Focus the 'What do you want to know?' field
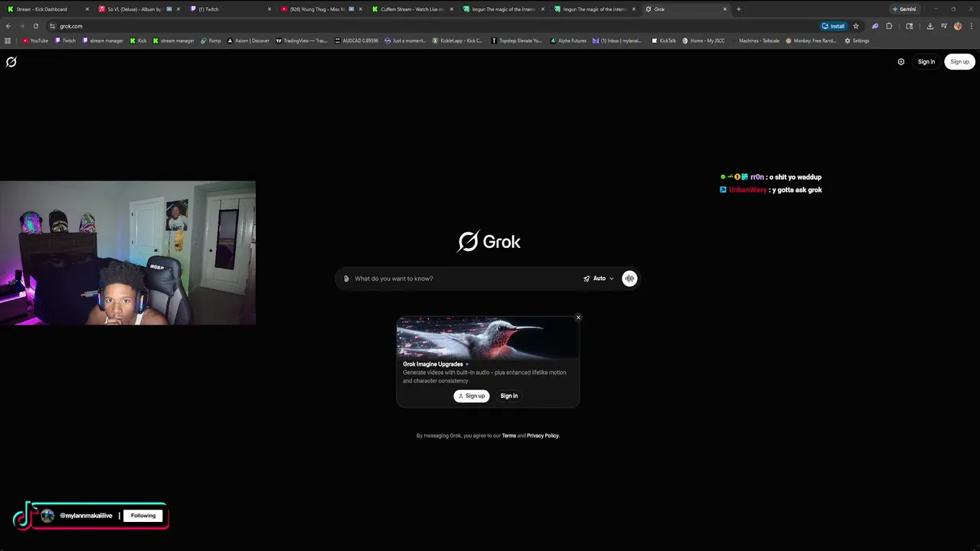 click(465, 279)
